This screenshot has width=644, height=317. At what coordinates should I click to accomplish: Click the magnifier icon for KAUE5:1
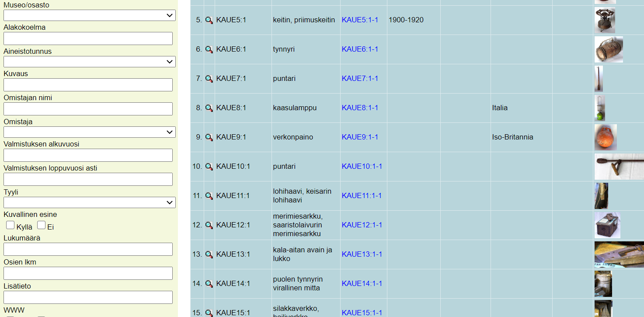(209, 20)
